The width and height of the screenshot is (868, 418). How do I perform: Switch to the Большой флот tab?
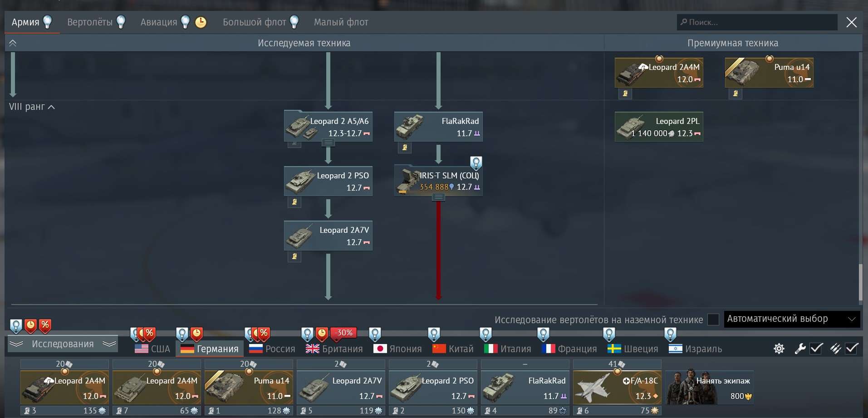254,22
